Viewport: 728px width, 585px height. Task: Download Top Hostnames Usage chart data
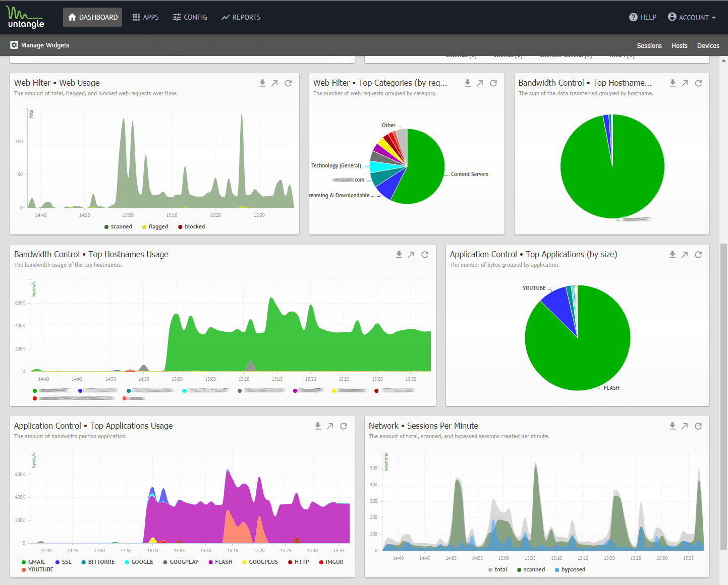[399, 255]
